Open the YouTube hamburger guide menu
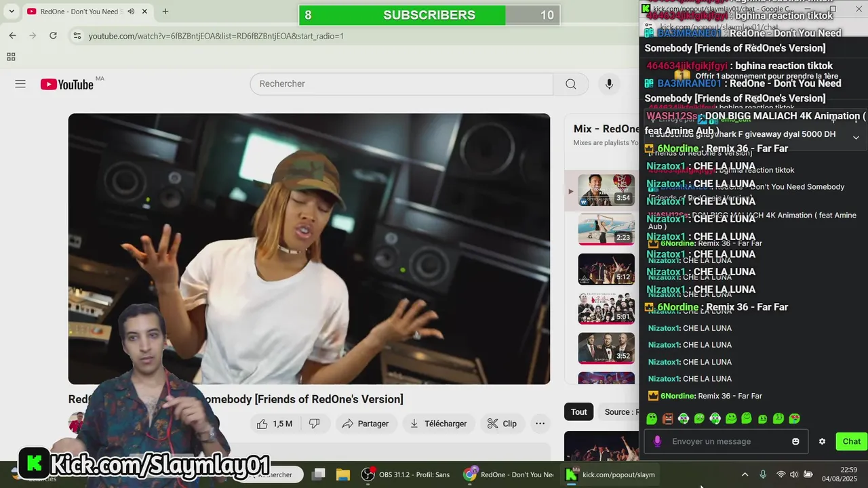The image size is (868, 488). coord(20,84)
